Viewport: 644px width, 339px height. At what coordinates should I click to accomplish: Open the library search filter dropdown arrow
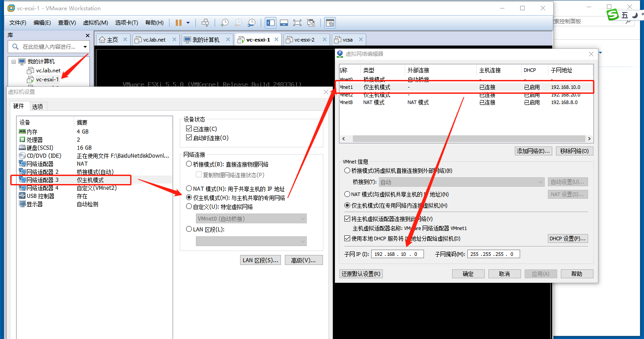point(85,46)
